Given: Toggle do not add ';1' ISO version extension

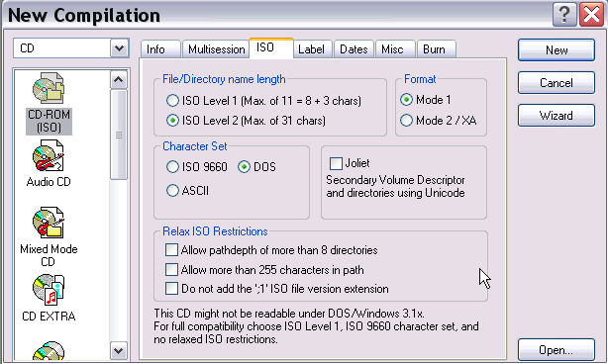Looking at the screenshot, I should (171, 289).
